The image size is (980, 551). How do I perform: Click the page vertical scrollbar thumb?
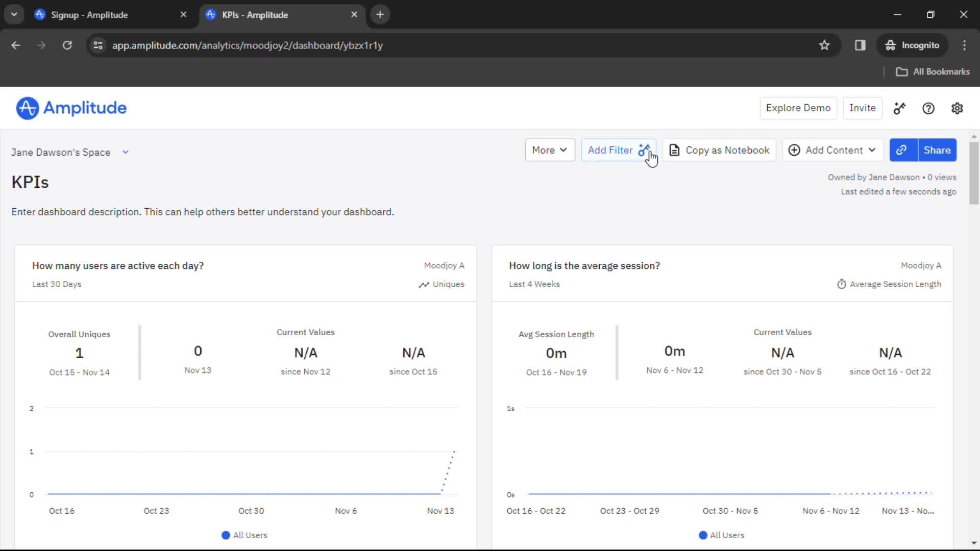pos(974,173)
